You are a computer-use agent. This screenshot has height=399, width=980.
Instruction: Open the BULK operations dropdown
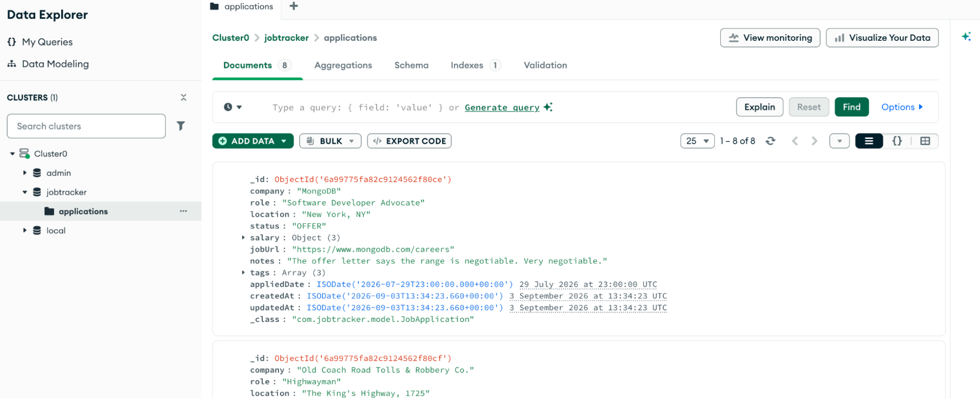click(x=330, y=141)
